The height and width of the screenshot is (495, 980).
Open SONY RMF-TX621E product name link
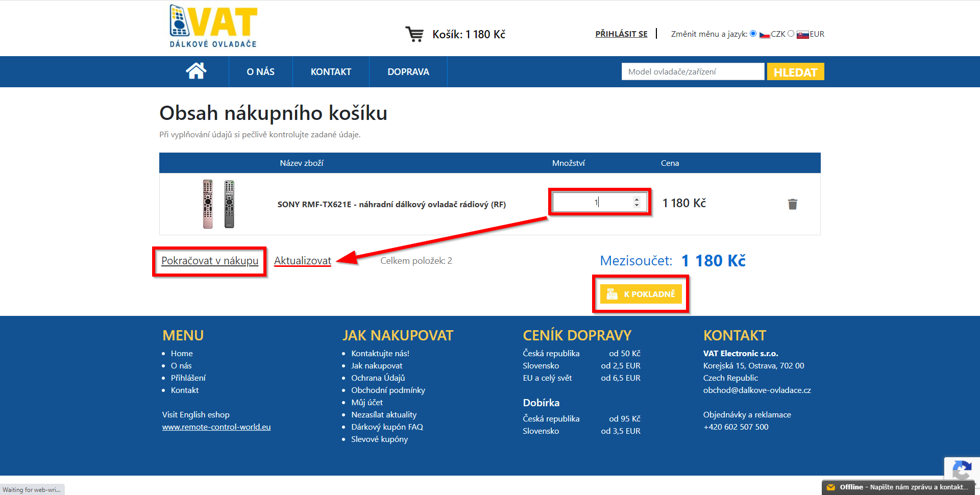(391, 204)
